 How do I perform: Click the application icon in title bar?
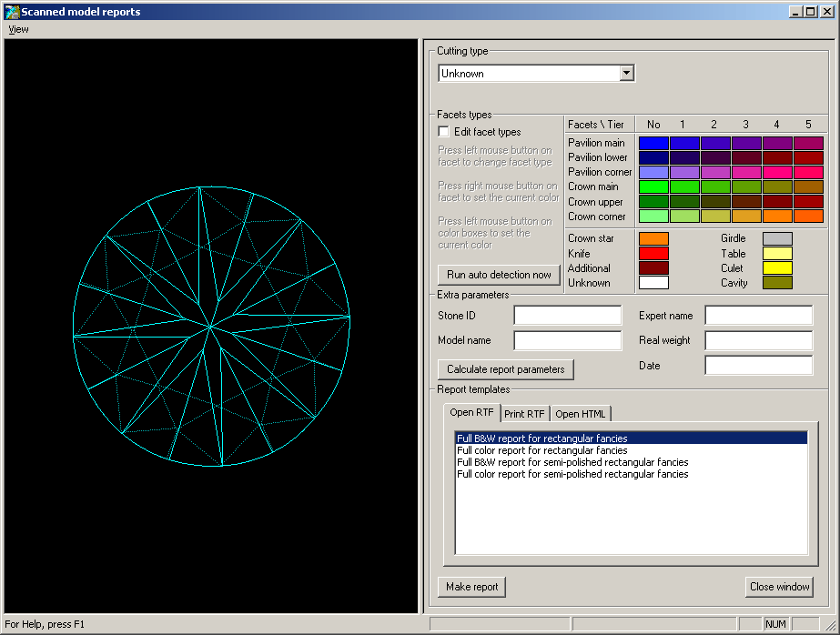point(12,12)
